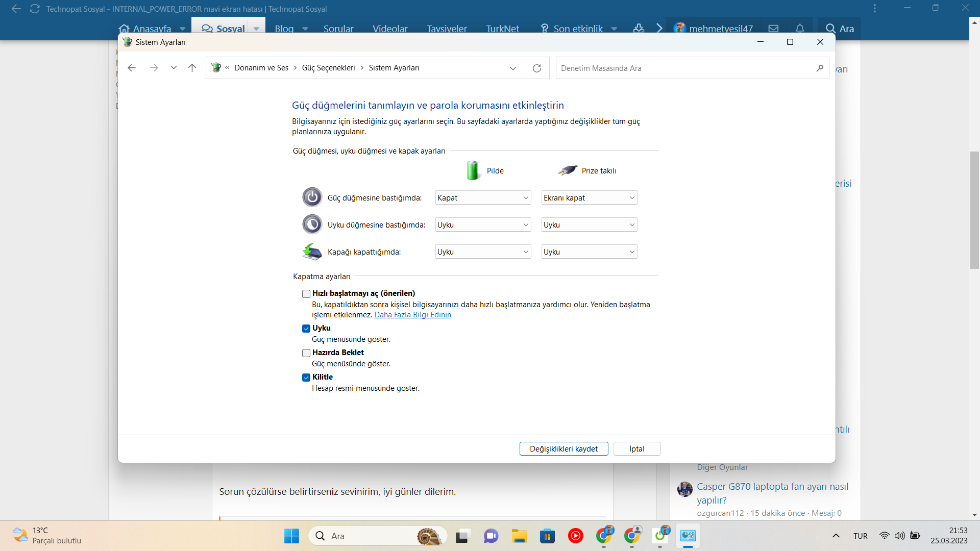Uncheck the Uyku checkbox
Image resolution: width=980 pixels, height=551 pixels.
pos(306,329)
